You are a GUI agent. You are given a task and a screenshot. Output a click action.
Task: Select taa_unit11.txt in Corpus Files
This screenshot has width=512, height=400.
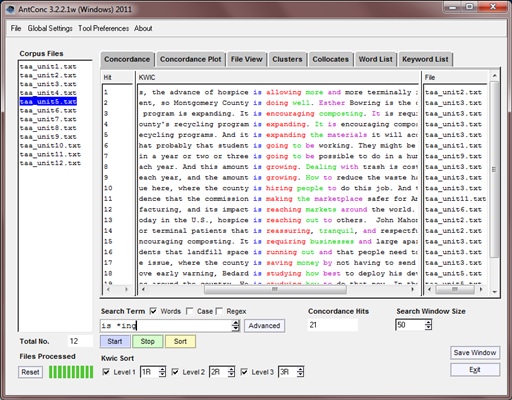pyautogui.click(x=50, y=154)
